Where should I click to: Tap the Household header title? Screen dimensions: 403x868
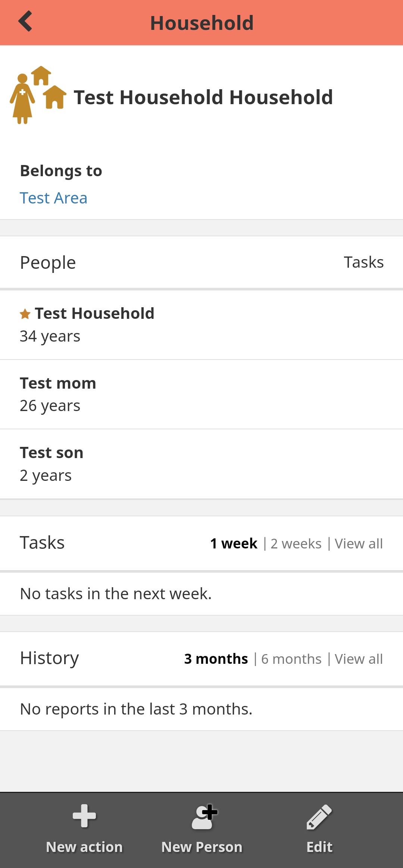point(202,23)
